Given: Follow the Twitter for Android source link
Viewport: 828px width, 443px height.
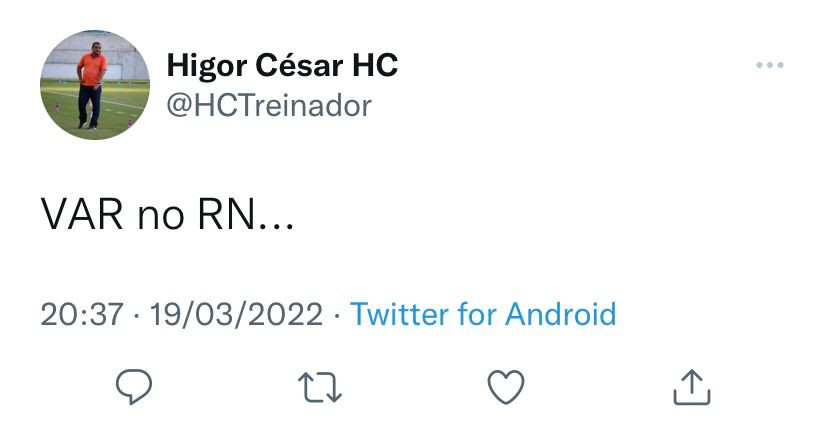Looking at the screenshot, I should pyautogui.click(x=483, y=314).
